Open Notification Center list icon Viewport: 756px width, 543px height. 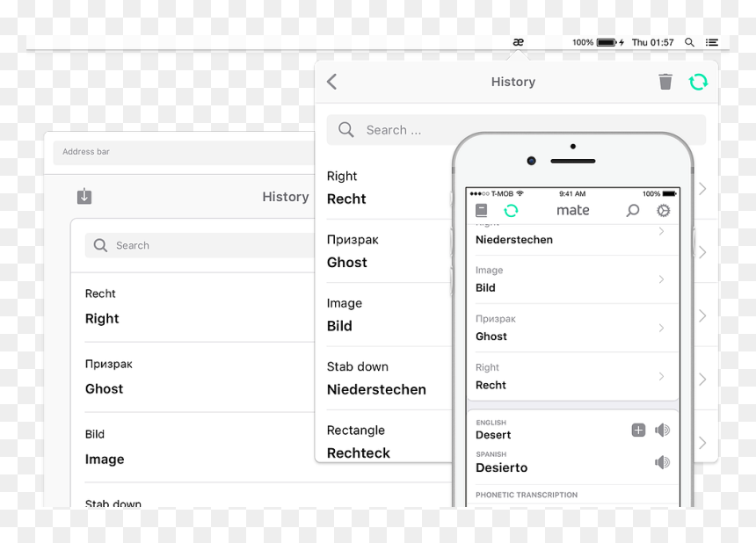point(712,42)
